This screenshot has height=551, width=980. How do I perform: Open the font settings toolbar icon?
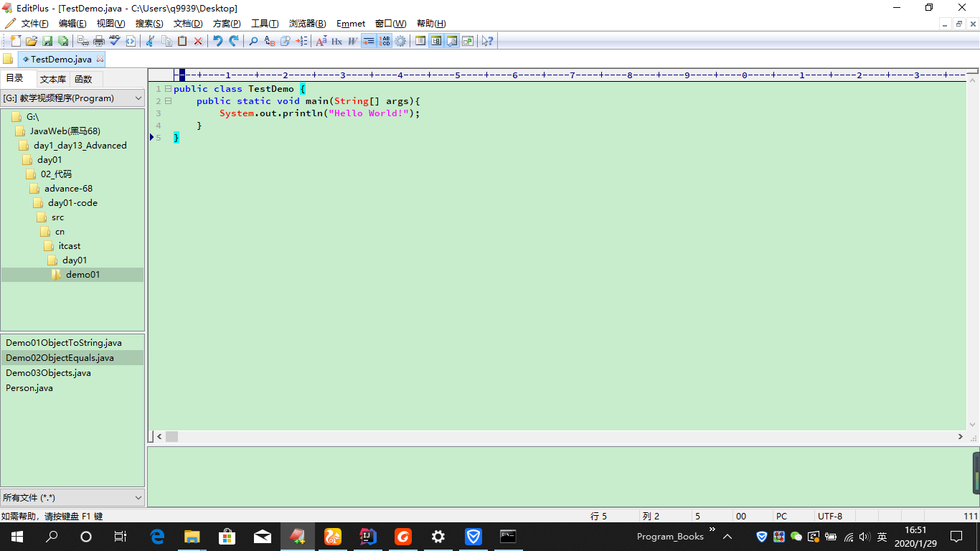tap(321, 41)
